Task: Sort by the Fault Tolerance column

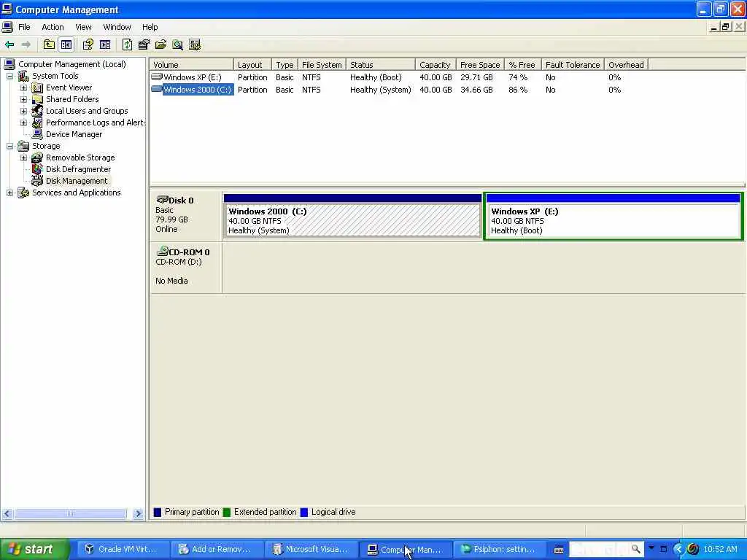Action: coord(573,65)
